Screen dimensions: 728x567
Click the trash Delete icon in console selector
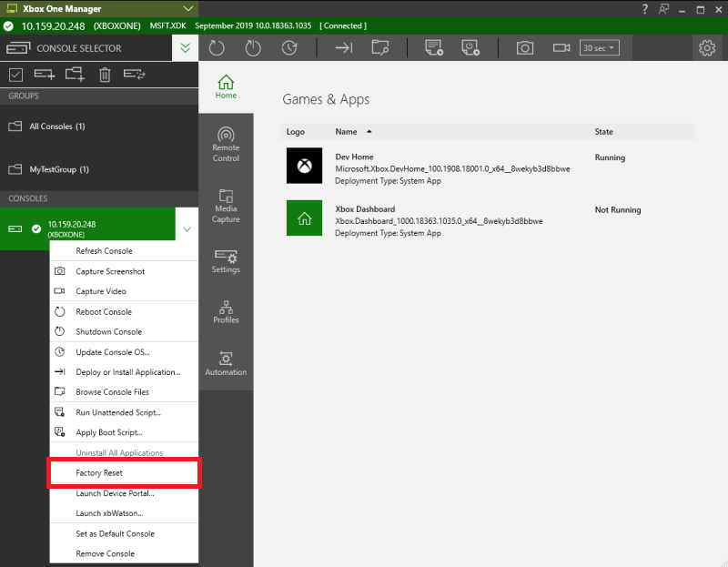pos(105,75)
